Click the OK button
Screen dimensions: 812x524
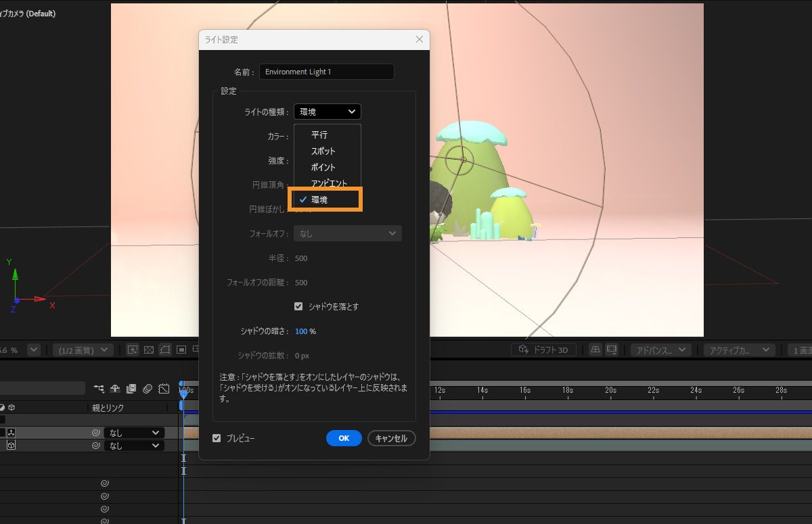pyautogui.click(x=344, y=438)
